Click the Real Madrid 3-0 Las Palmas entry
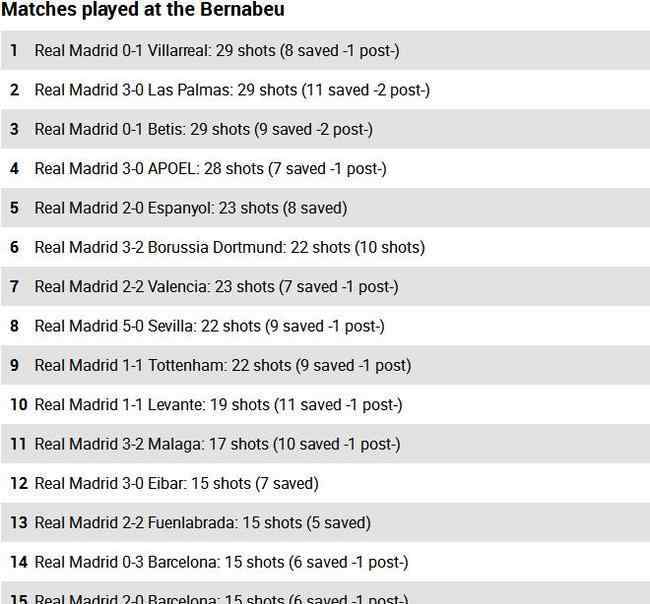 pos(232,90)
